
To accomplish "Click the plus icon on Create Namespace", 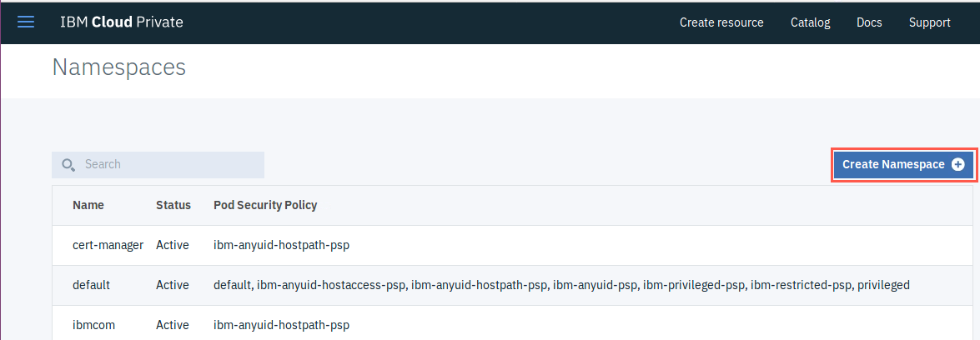I will point(957,164).
